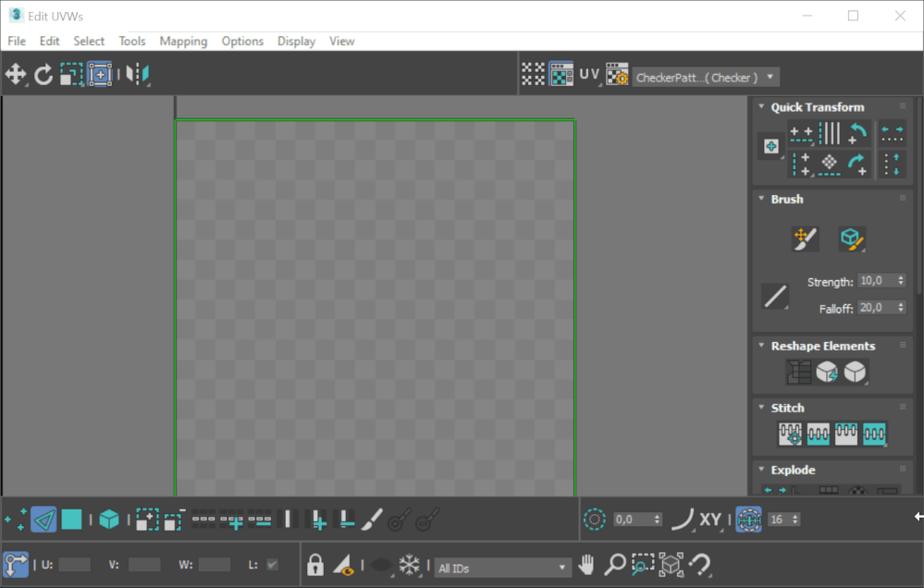Activate the Freeform Mode tool
924x588 pixels.
(x=100, y=75)
